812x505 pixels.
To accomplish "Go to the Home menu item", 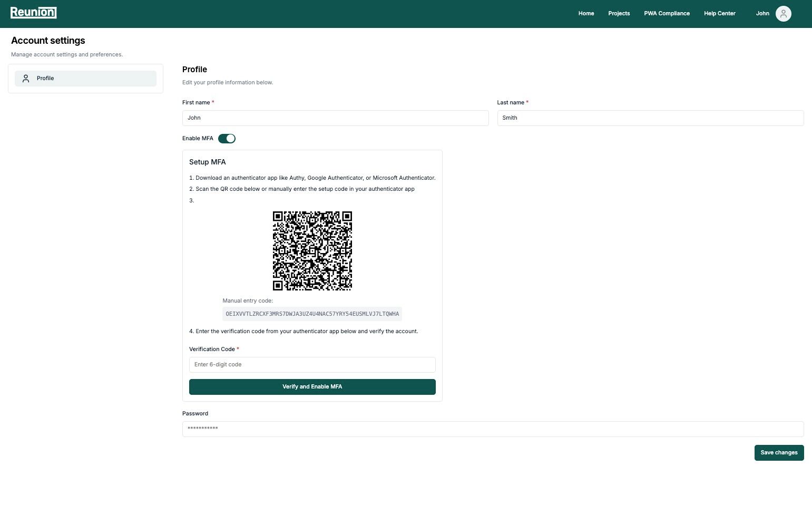I will (x=586, y=14).
